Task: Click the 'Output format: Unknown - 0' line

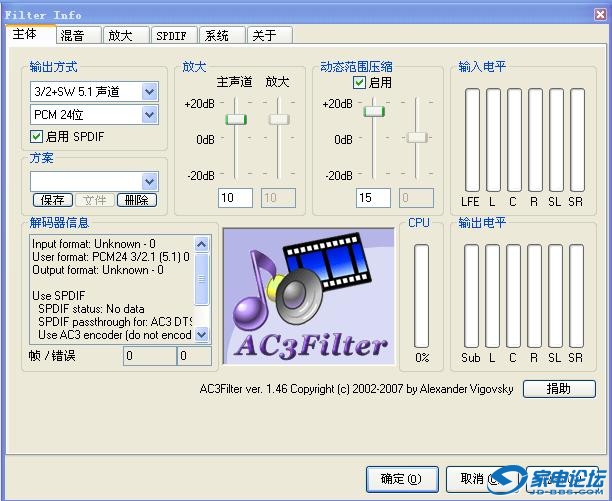Action: click(x=98, y=270)
